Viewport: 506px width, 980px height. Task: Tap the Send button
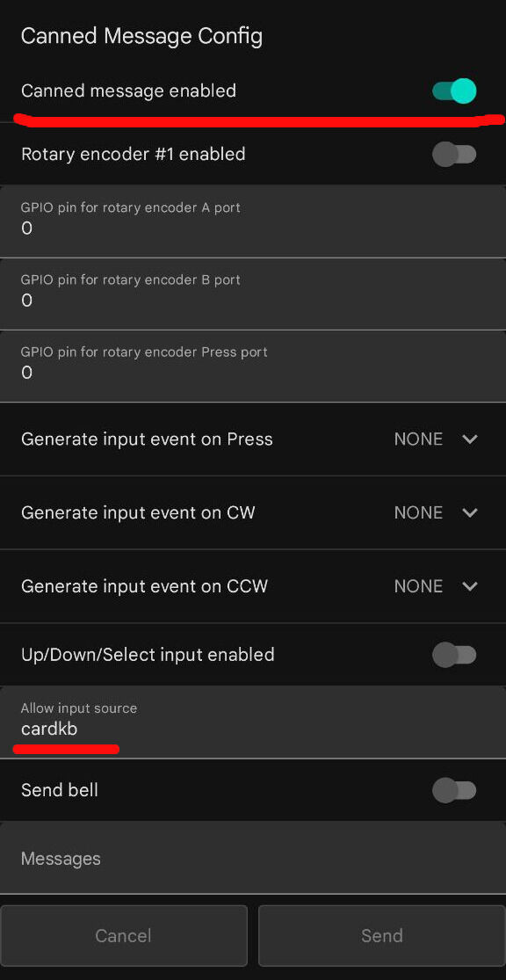381,936
